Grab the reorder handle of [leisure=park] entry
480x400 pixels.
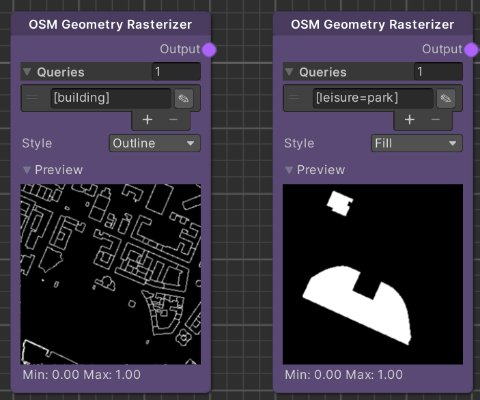coord(294,98)
